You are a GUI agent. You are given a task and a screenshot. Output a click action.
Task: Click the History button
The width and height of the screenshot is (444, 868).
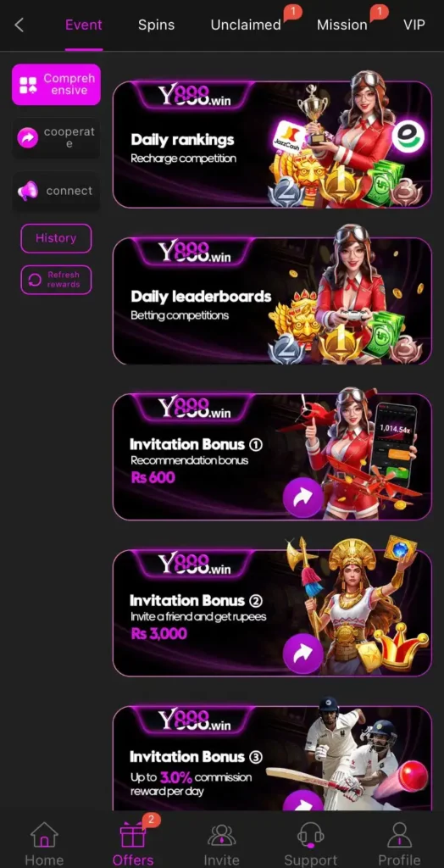[x=56, y=238]
